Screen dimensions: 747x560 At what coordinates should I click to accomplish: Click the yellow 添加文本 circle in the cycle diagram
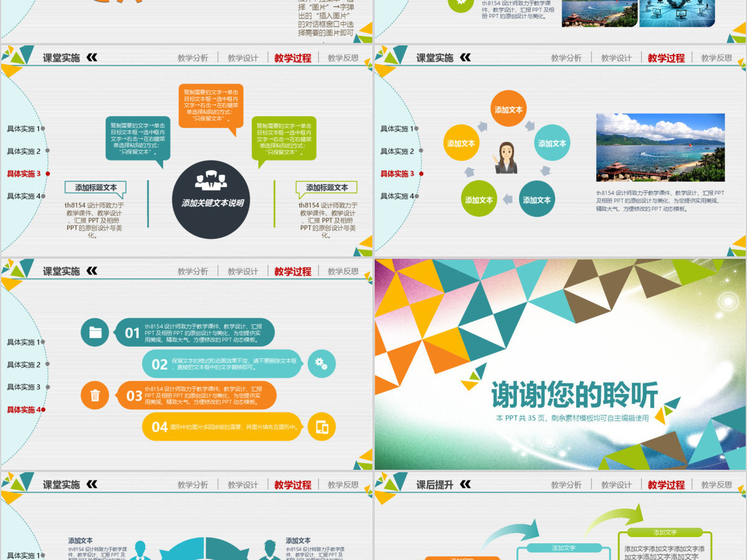461,143
